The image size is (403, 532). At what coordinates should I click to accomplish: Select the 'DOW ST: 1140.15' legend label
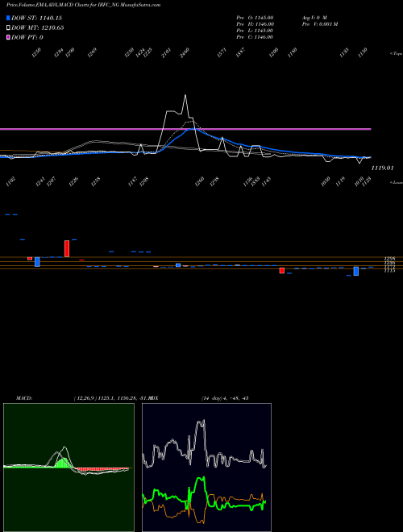coord(36,18)
